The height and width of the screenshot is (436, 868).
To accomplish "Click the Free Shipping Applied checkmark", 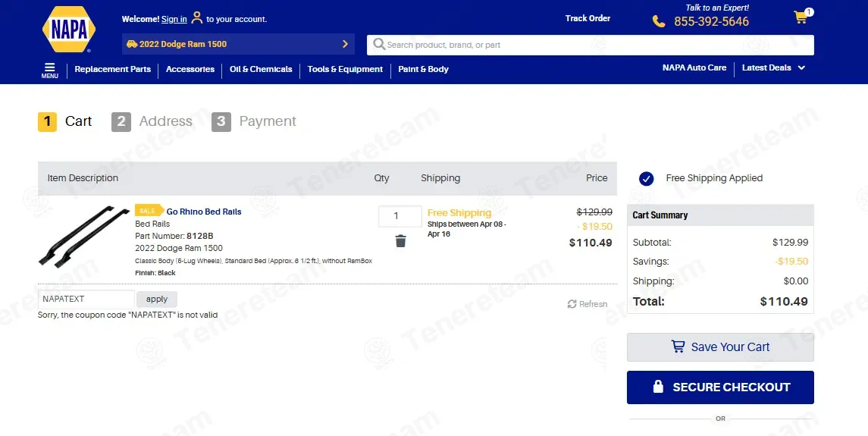I will pos(646,178).
